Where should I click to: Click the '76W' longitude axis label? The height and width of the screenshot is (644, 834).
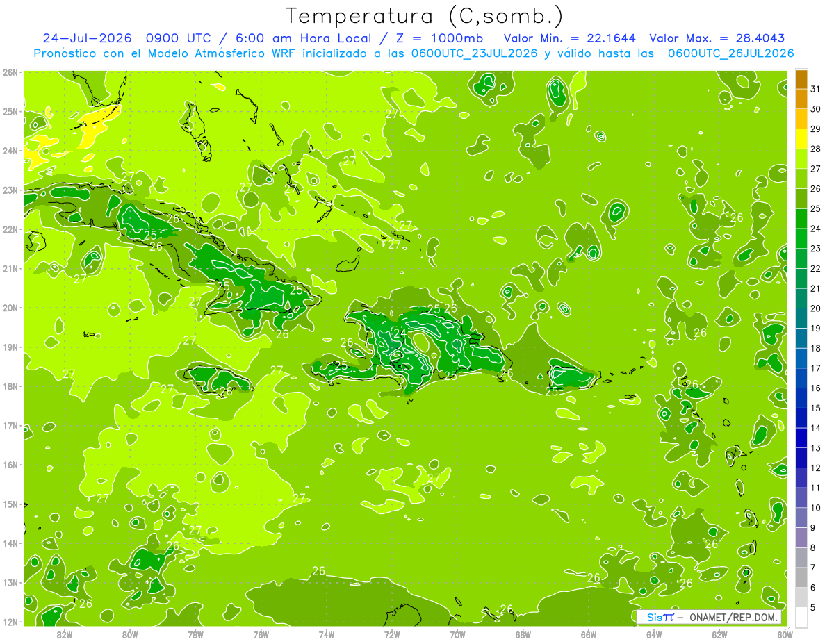pyautogui.click(x=261, y=634)
